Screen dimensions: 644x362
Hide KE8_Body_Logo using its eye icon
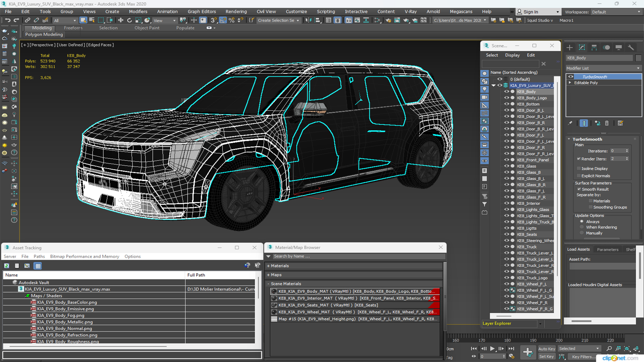506,98
